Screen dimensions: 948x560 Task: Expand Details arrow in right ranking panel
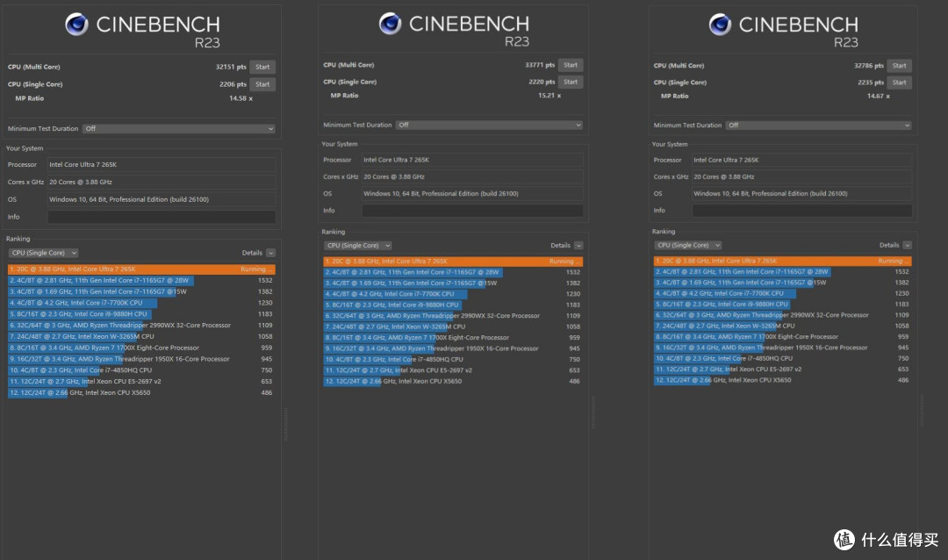click(x=908, y=245)
